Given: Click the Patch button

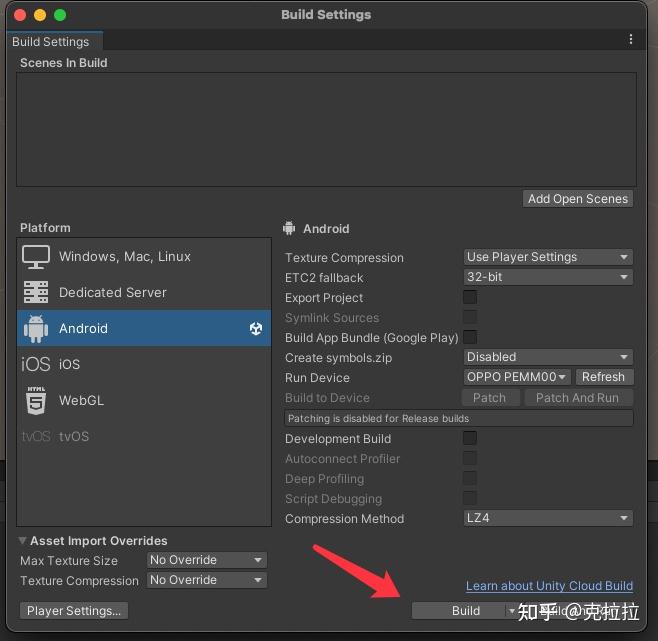Looking at the screenshot, I should pos(489,398).
